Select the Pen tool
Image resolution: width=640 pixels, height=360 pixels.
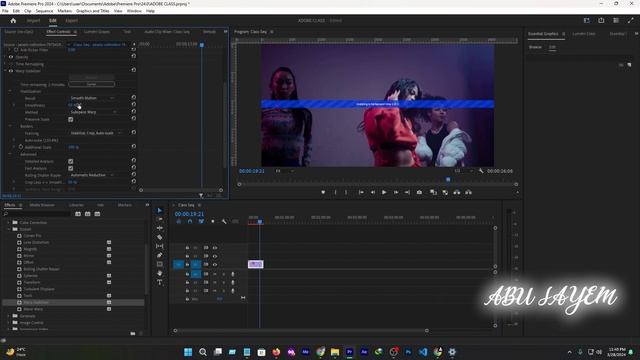[x=160, y=255]
